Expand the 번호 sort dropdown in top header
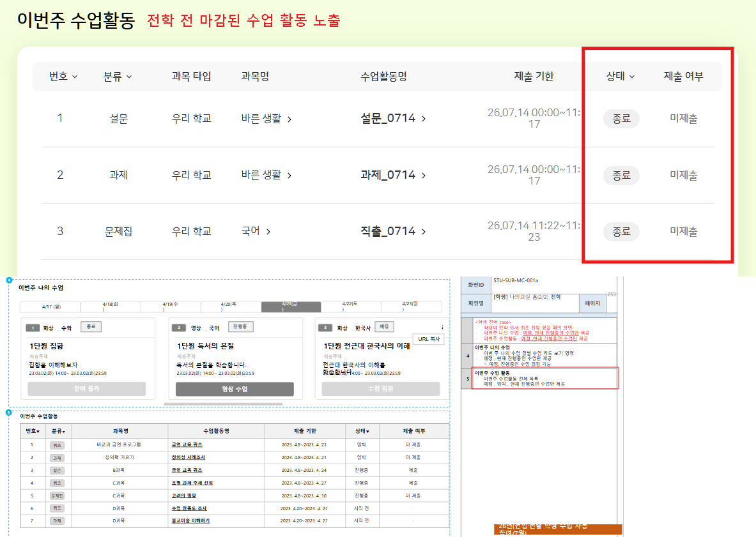Image resolution: width=756 pixels, height=537 pixels. pos(63,76)
